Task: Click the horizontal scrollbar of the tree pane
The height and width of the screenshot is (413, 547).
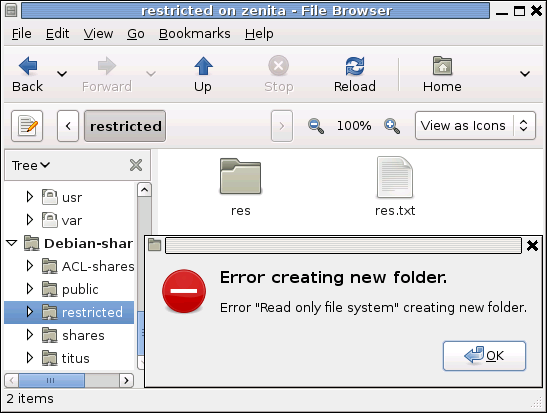Action: 69,380
